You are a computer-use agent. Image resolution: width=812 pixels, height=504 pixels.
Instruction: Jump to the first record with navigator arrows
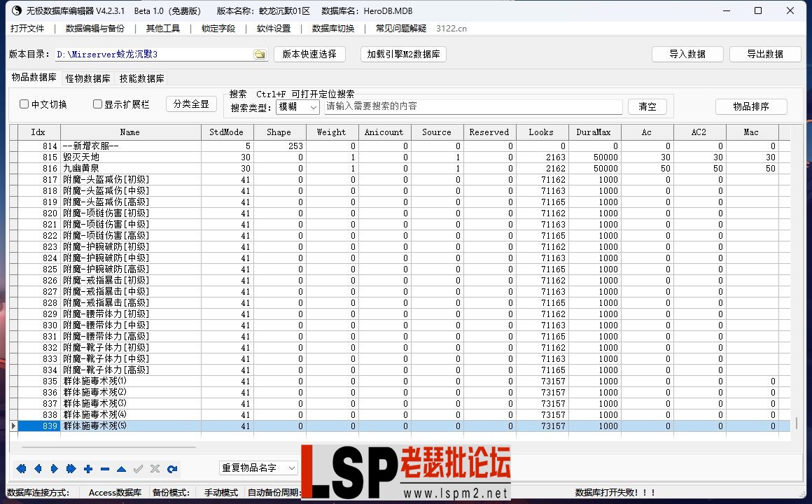tap(21, 469)
